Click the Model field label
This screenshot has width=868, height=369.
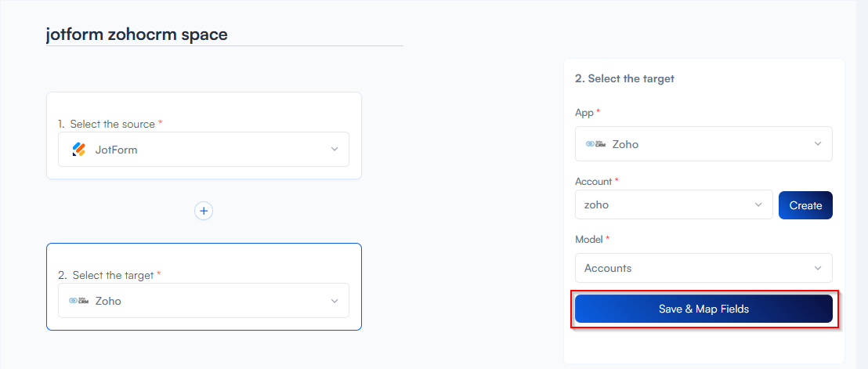tap(589, 239)
